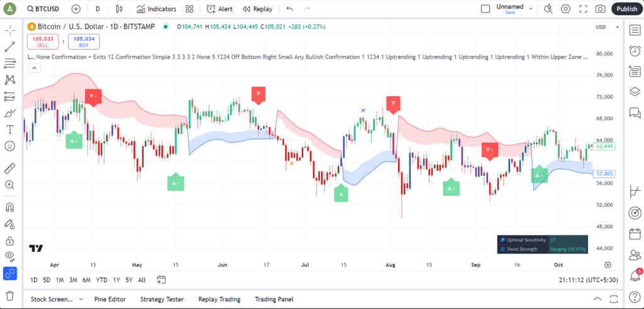Set the 3M date range
Viewport: 644px width, 309px height.
coord(73,279)
